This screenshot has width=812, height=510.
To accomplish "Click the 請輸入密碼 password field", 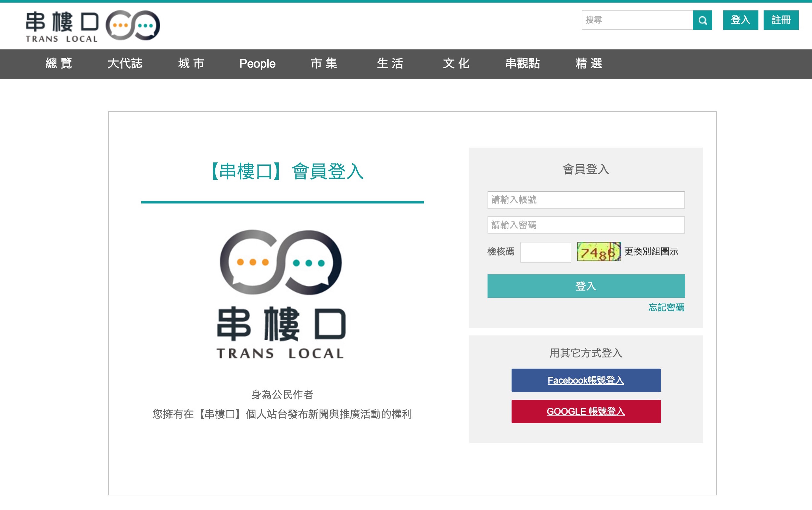I will pyautogui.click(x=586, y=225).
